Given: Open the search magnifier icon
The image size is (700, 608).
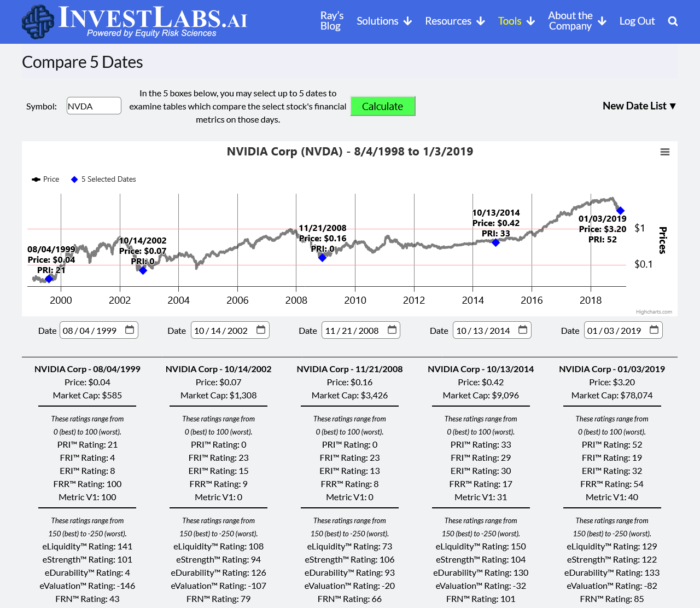Looking at the screenshot, I should [673, 21].
